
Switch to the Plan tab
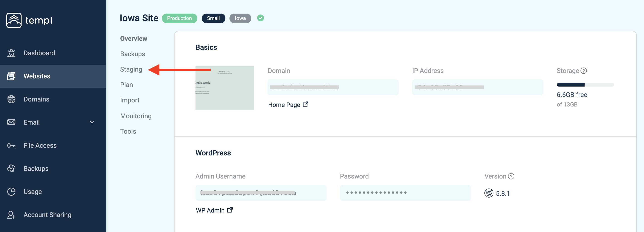pos(127,85)
